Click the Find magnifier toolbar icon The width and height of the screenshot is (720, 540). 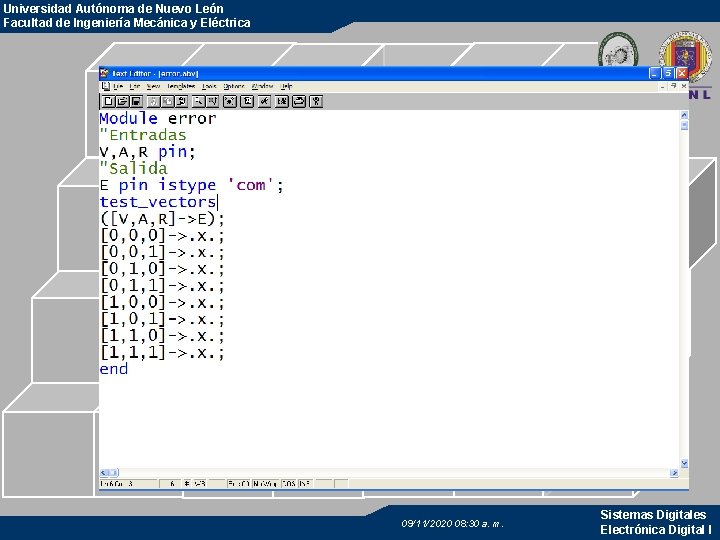(198, 101)
